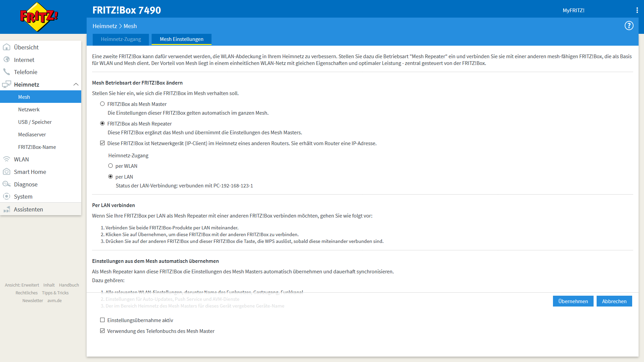Open the Newsletter footer link
The height and width of the screenshot is (362, 644).
click(x=32, y=300)
